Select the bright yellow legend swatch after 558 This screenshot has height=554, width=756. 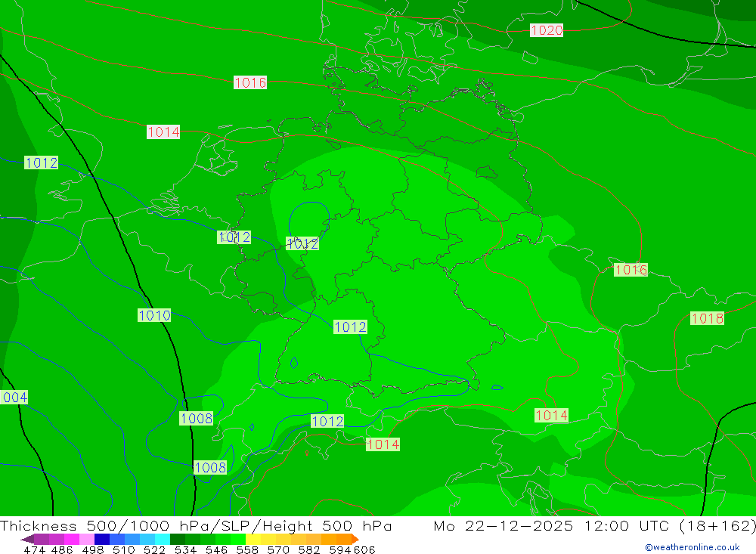pyautogui.click(x=253, y=539)
